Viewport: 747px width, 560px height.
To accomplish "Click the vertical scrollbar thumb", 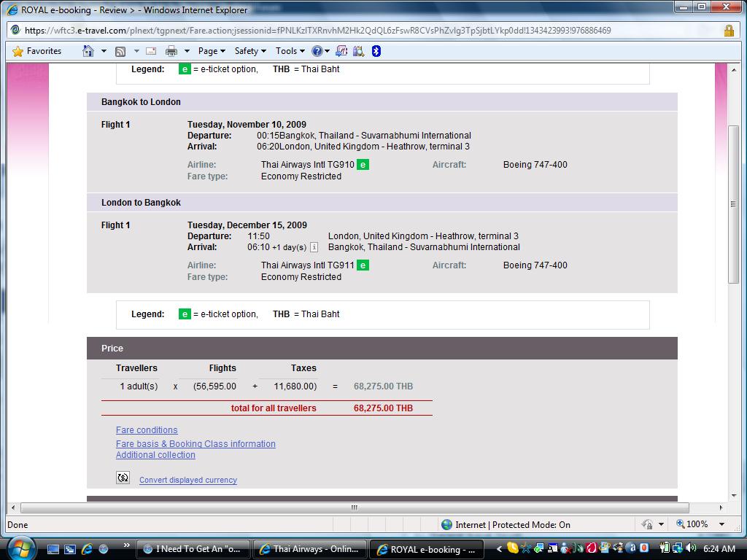I will click(x=733, y=204).
